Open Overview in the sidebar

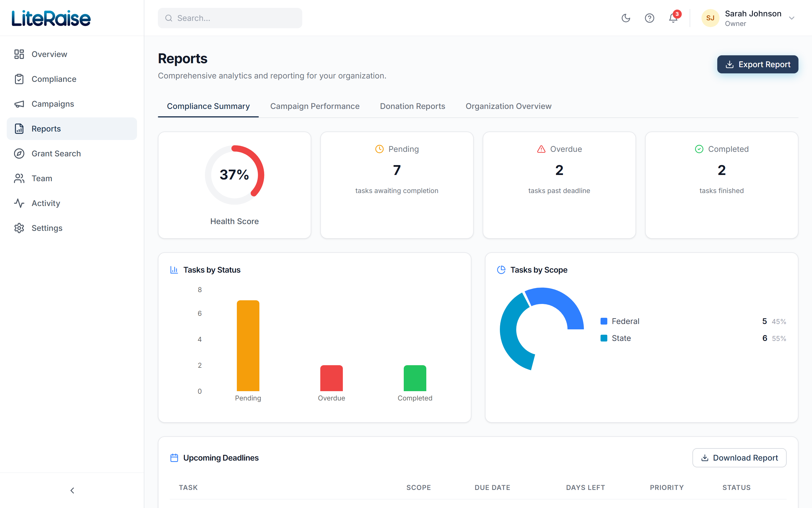72,54
